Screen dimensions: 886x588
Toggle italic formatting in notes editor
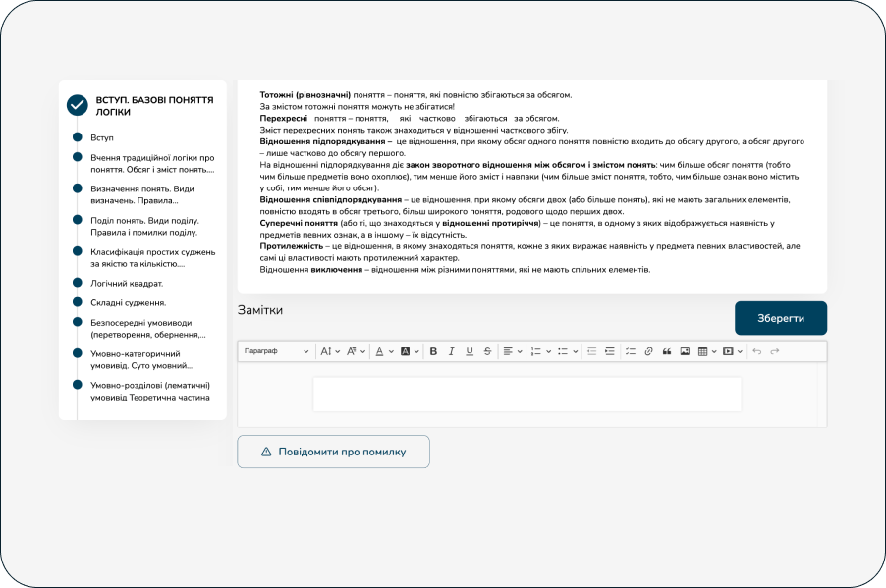tap(451, 351)
